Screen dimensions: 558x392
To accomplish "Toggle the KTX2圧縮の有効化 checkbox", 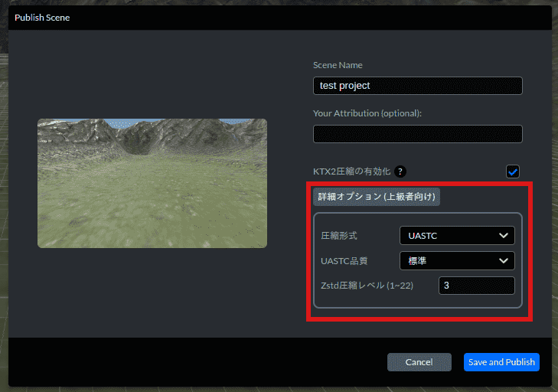I will (x=513, y=171).
